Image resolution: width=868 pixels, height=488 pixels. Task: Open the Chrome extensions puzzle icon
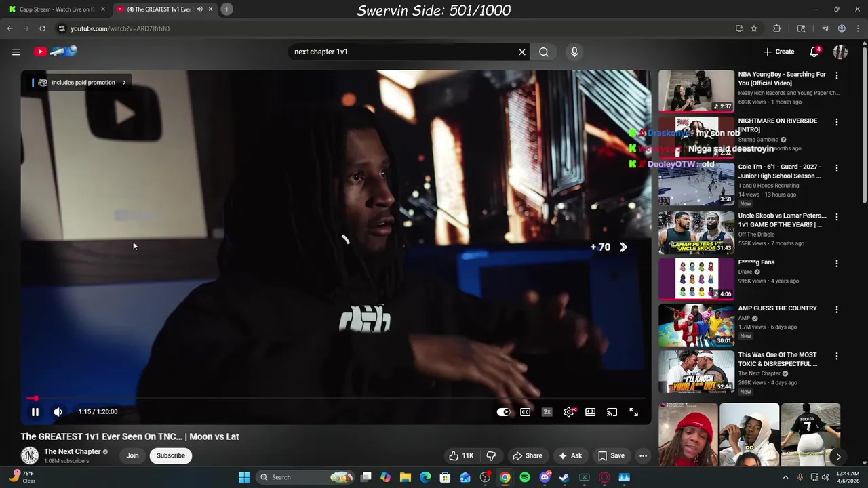tap(777, 28)
